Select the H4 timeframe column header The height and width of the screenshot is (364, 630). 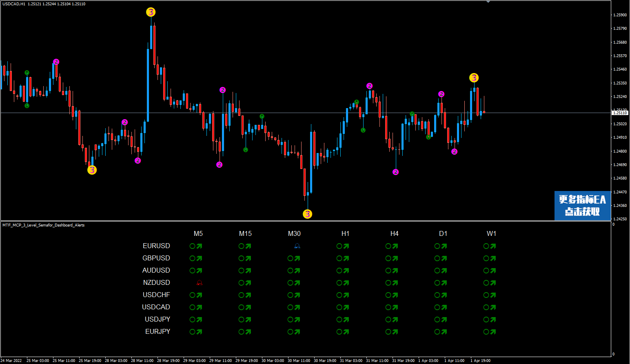pyautogui.click(x=394, y=234)
